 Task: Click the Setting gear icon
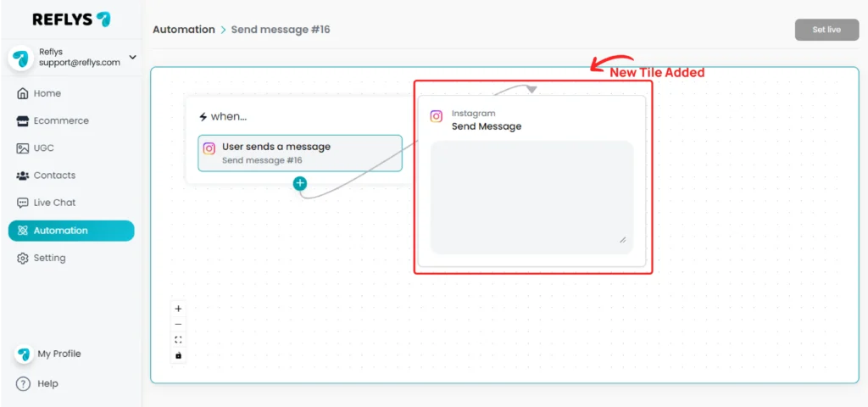(x=22, y=258)
